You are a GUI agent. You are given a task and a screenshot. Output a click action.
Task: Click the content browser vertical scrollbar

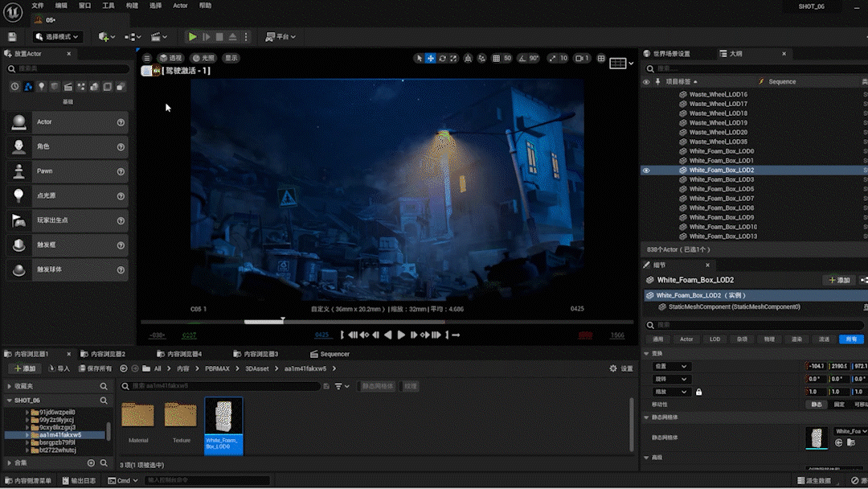pyautogui.click(x=631, y=425)
